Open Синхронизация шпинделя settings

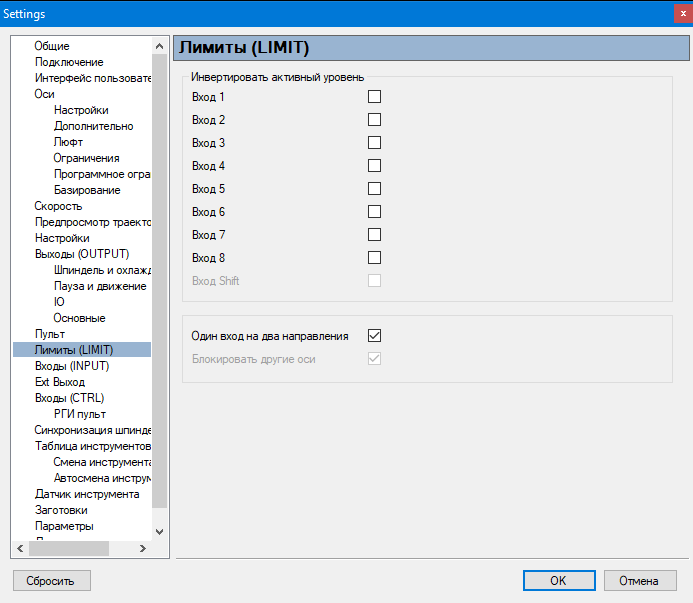[x=93, y=430]
